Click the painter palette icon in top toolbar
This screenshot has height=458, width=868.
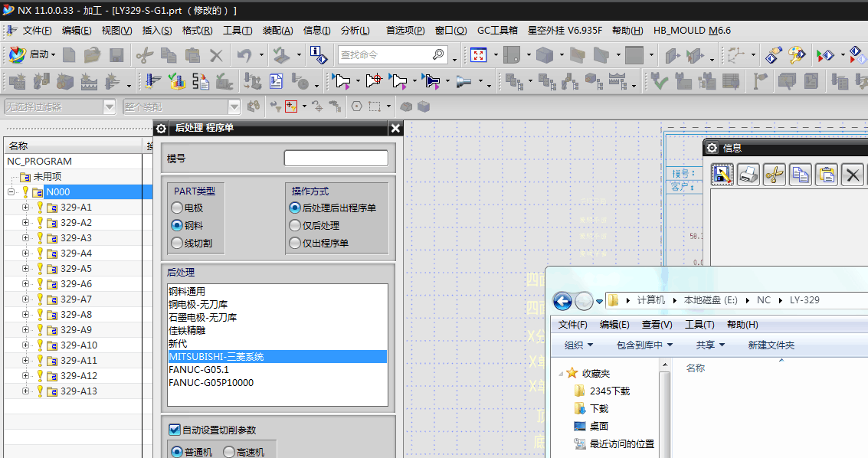click(x=798, y=55)
